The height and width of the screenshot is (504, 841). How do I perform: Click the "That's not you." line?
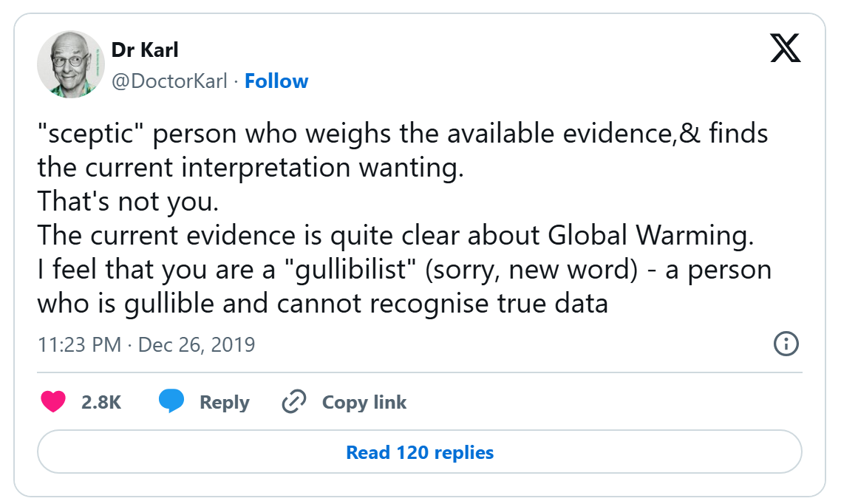128,201
